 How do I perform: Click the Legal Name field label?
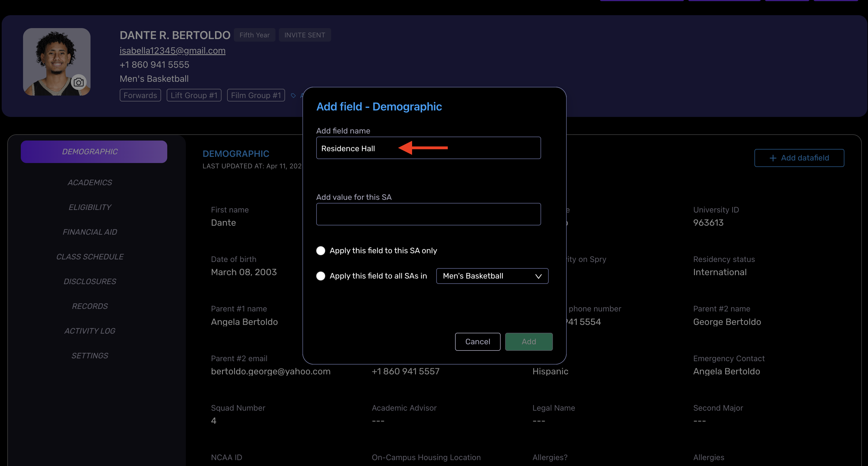554,408
